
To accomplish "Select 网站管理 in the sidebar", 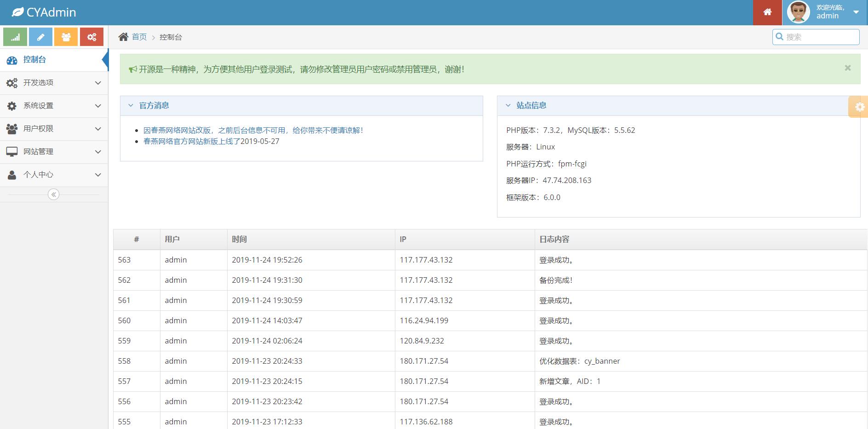I will [x=38, y=152].
